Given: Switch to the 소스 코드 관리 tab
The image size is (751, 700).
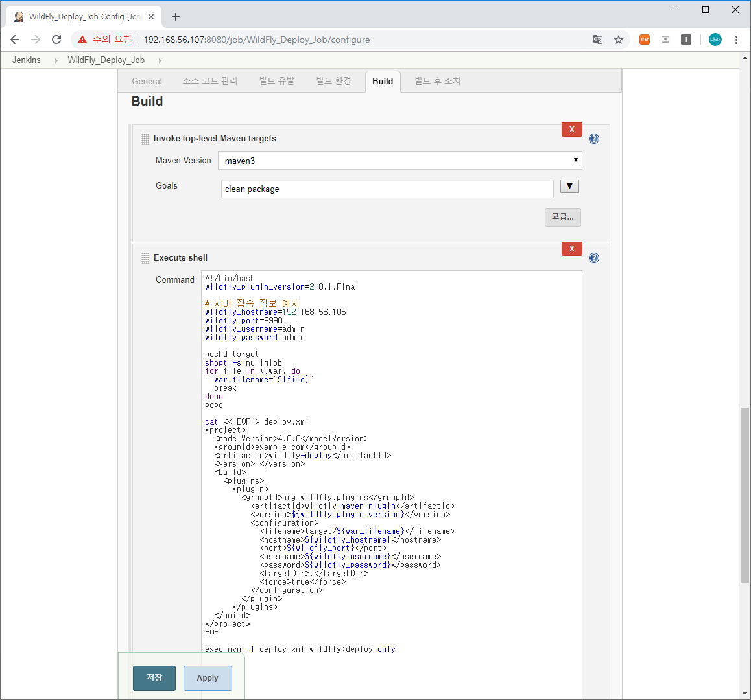Looking at the screenshot, I should point(209,82).
